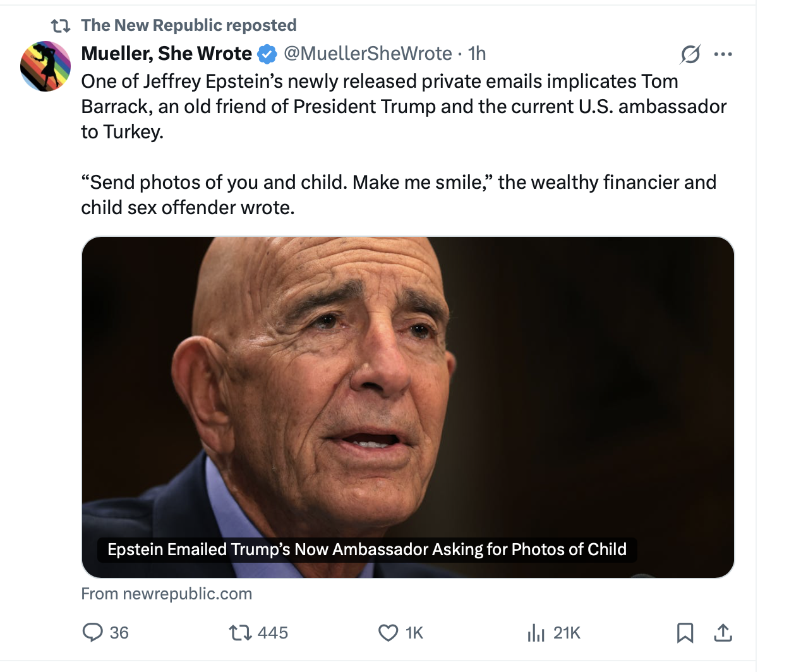Click the share upload arrow icon
This screenshot has height=672, width=801.
[x=723, y=632]
